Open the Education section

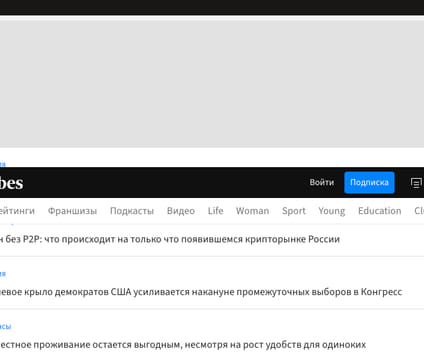380,211
